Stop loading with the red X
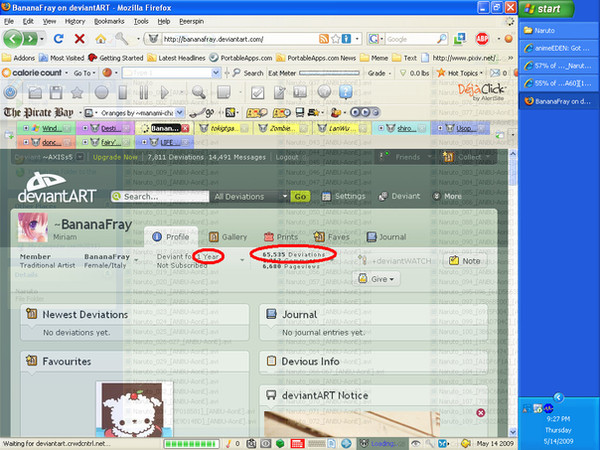Screen dimensions: 600x450 point(80,39)
